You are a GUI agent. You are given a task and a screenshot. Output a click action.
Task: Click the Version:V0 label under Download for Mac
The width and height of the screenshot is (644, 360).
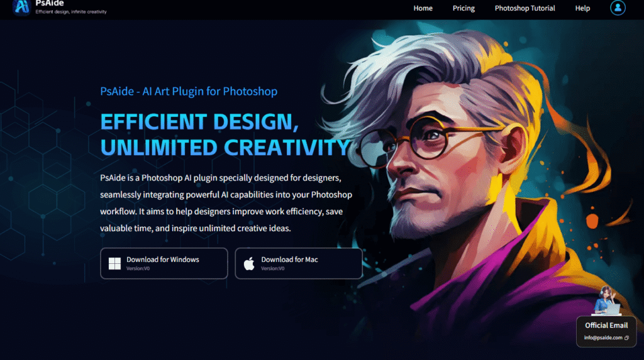[x=273, y=268]
